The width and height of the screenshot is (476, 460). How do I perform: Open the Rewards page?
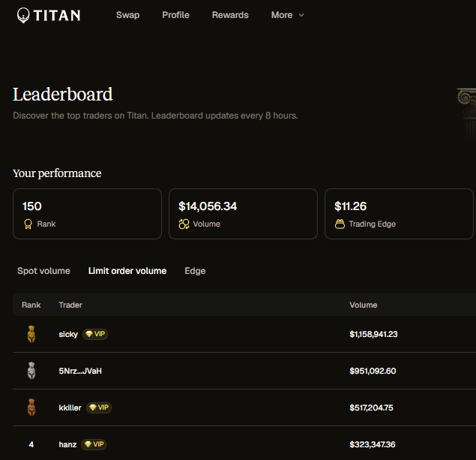(230, 15)
